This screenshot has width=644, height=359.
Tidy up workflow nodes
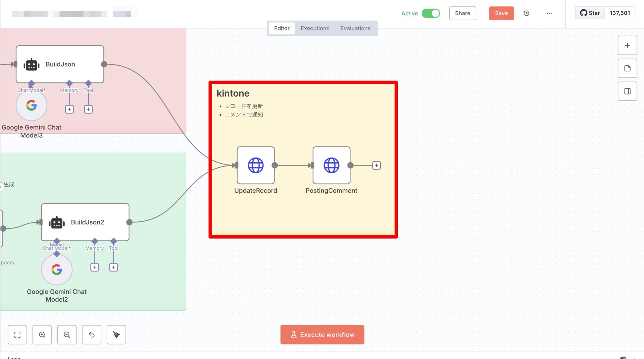[116, 334]
